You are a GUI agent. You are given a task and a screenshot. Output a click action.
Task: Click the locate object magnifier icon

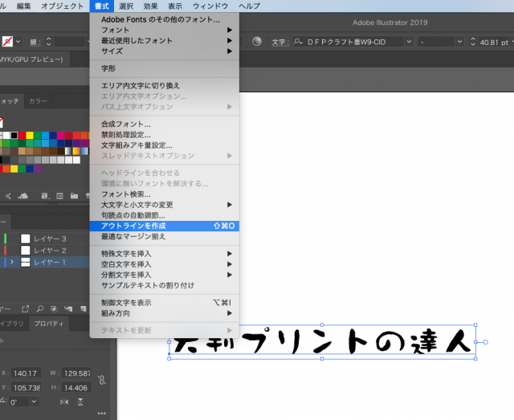coord(40,308)
